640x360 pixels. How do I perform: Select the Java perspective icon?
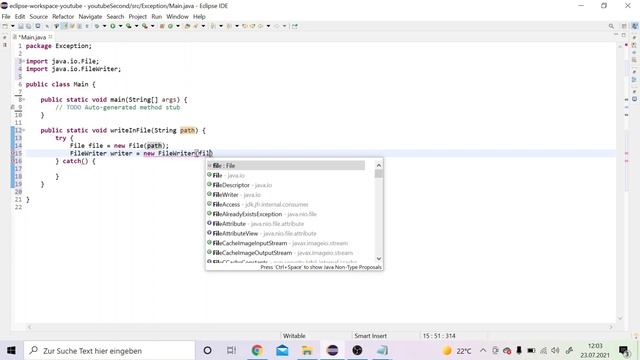635,26
